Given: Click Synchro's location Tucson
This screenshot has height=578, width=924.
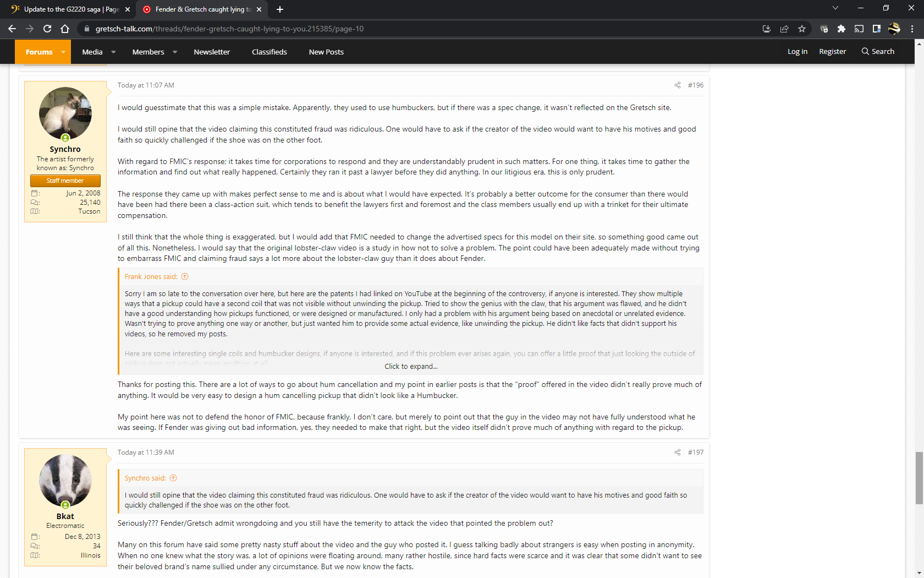Looking at the screenshot, I should click(89, 211).
